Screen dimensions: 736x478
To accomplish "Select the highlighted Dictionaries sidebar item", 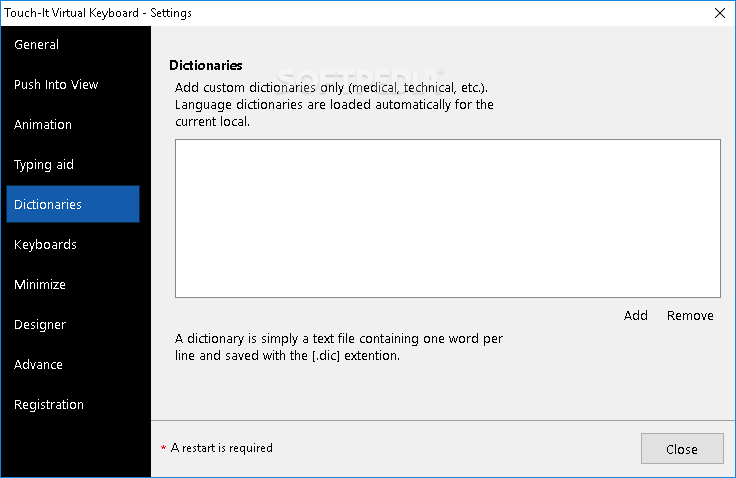I will (x=73, y=204).
